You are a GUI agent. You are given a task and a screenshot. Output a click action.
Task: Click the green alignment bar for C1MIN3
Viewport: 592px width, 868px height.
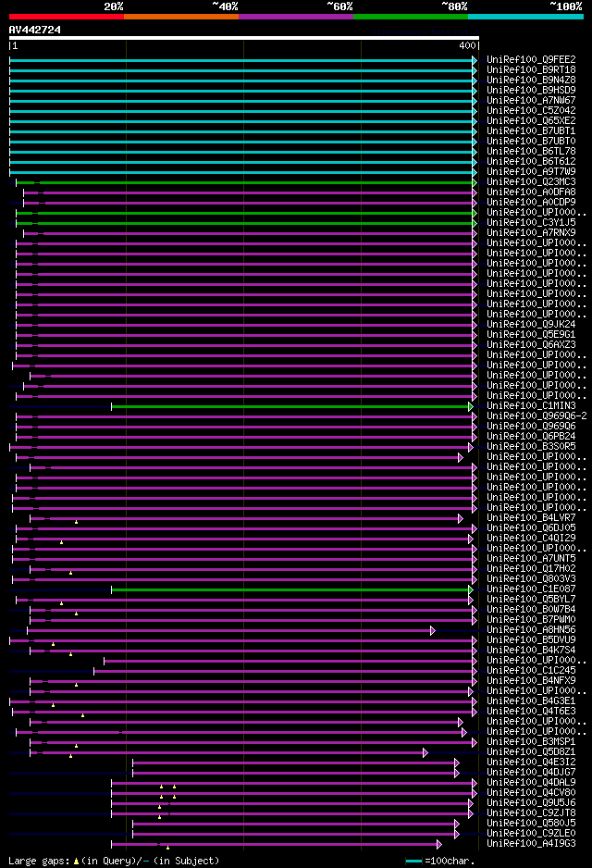pos(291,407)
